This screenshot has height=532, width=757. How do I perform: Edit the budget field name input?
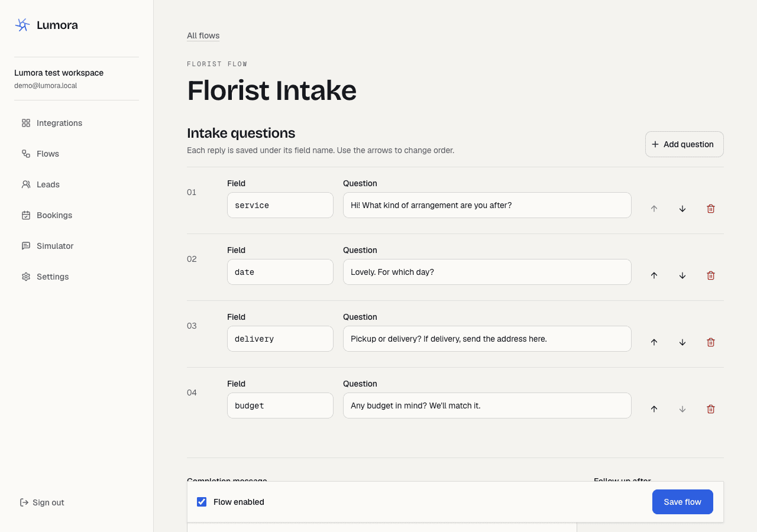280,406
